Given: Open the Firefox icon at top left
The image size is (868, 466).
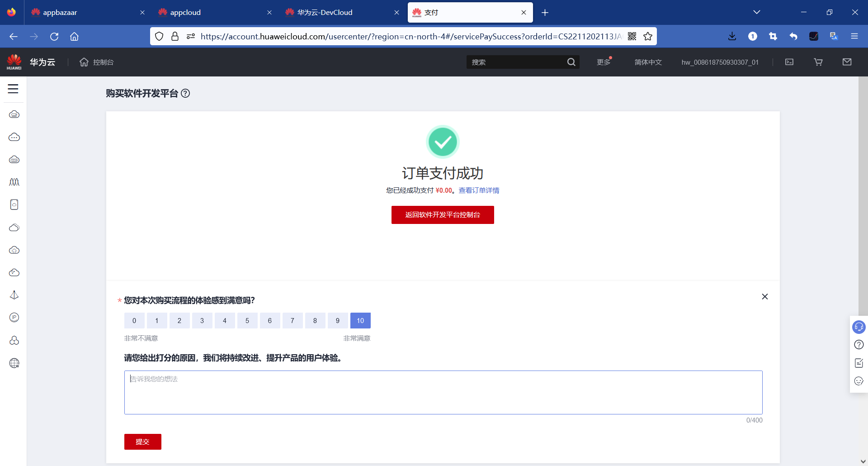Looking at the screenshot, I should coord(11,12).
